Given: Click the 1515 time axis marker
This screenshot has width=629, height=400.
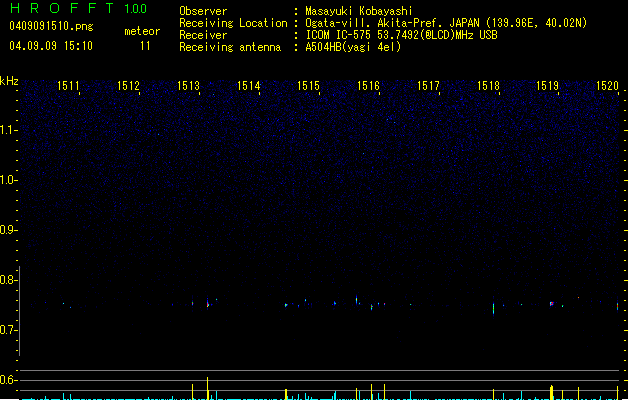Looking at the screenshot, I should [x=308, y=86].
